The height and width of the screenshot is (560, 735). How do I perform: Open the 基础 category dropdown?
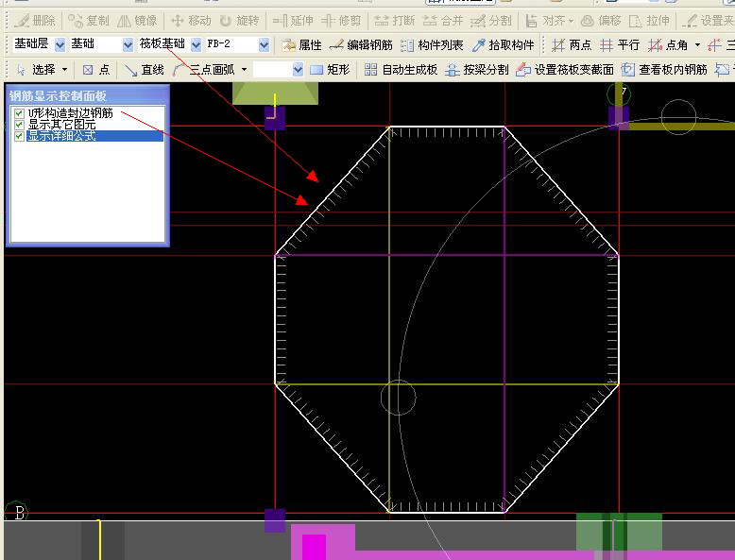128,45
